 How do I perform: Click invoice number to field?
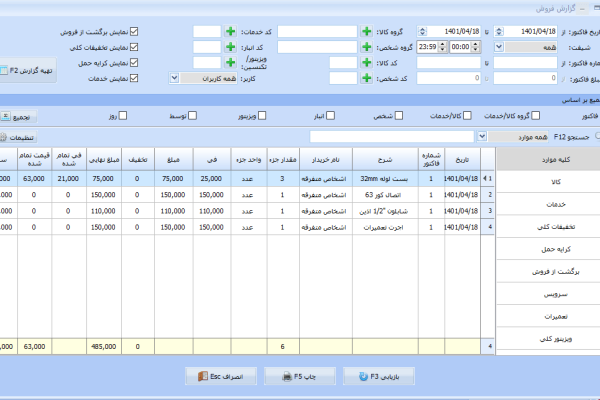pos(448,63)
